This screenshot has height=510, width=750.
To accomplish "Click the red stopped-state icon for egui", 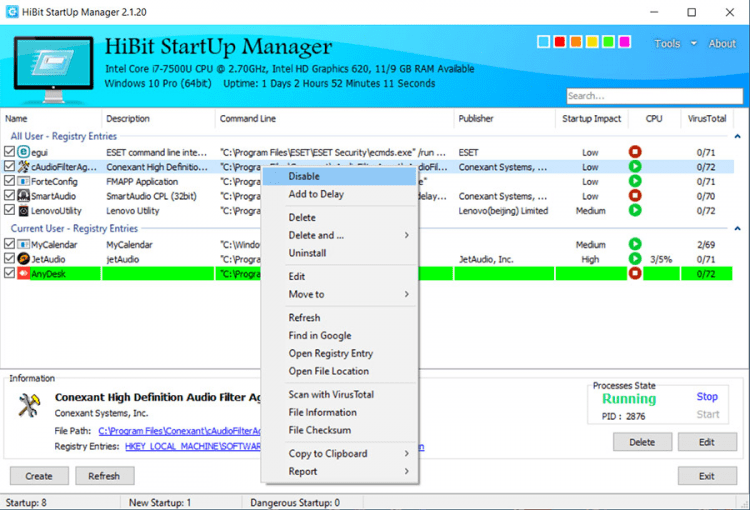I will click(634, 152).
